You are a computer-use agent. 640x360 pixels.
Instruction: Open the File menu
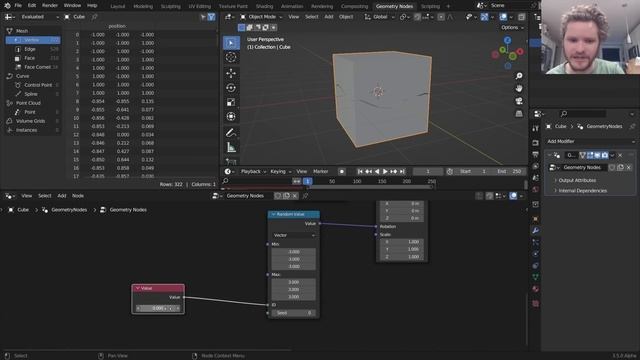(x=18, y=6)
